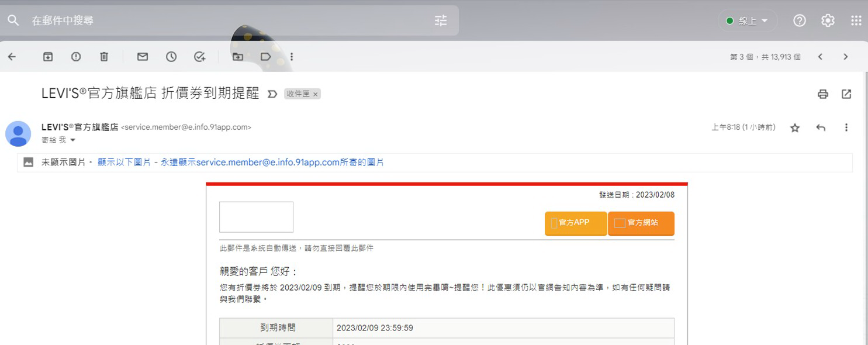Reply to the LEVI'S email
Viewport: 868px width, 345px height.
click(x=821, y=127)
